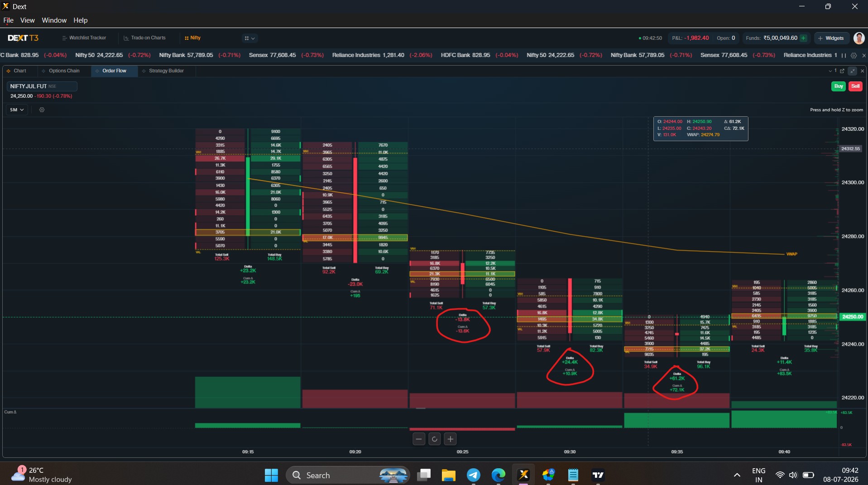Pause the scrolling ticker tape

pyautogui.click(x=844, y=55)
